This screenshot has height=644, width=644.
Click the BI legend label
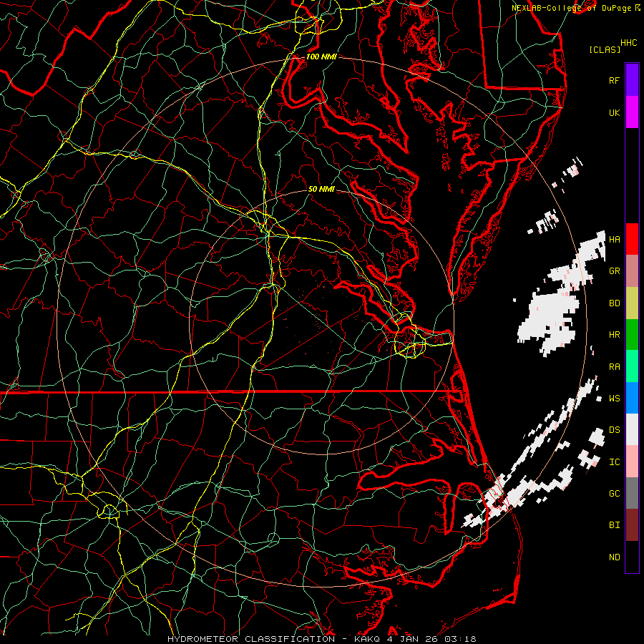[614, 525]
